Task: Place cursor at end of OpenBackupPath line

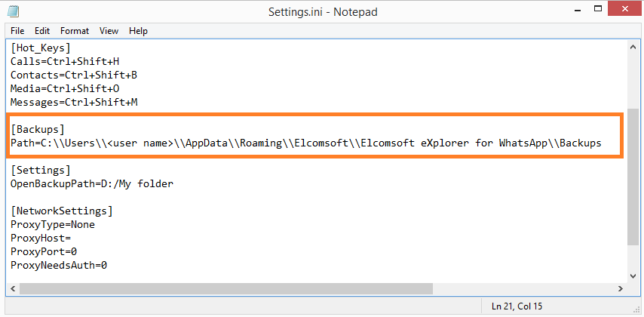Action: 173,183
